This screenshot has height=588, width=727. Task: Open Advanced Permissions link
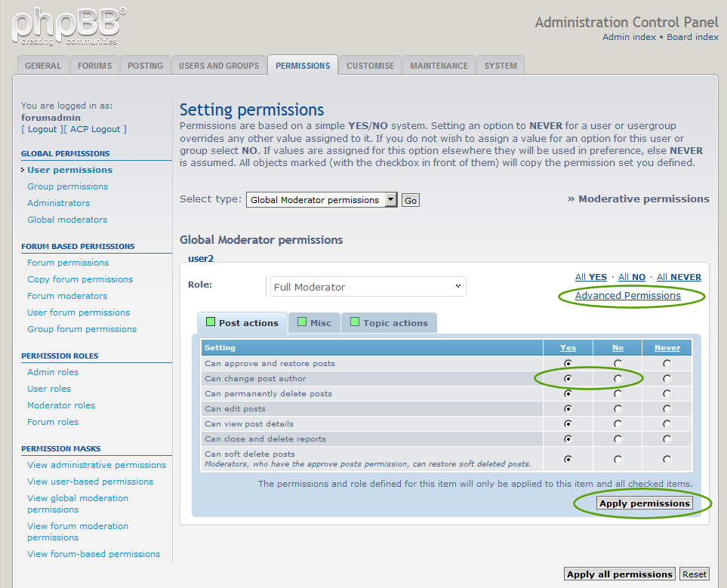click(627, 296)
